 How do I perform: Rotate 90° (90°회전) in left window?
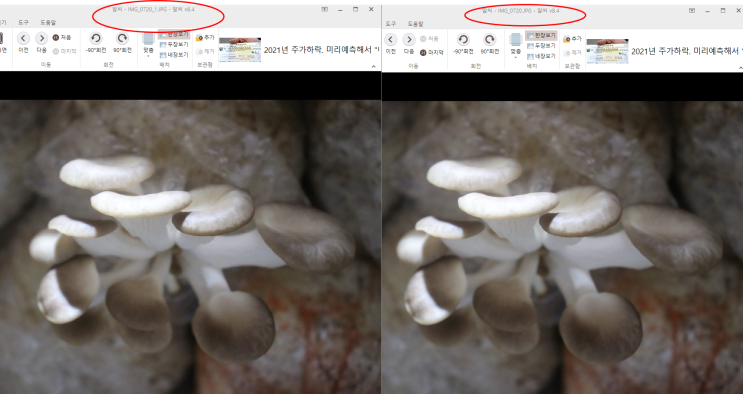122,42
